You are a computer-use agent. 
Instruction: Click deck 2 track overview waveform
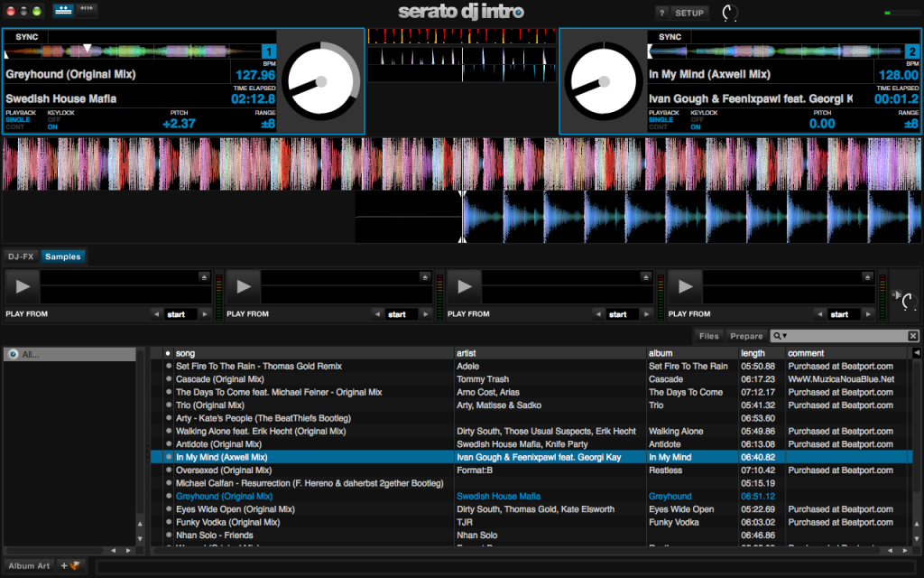coord(776,51)
